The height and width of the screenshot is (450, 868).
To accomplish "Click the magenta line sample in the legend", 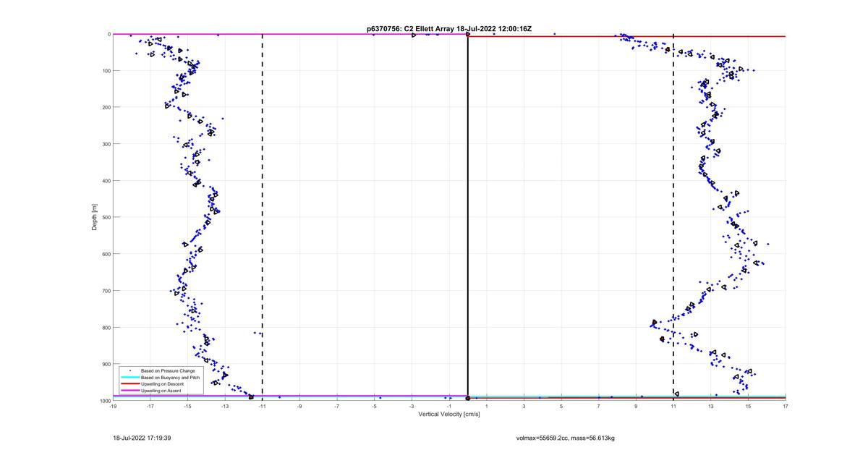I will coord(129,391).
